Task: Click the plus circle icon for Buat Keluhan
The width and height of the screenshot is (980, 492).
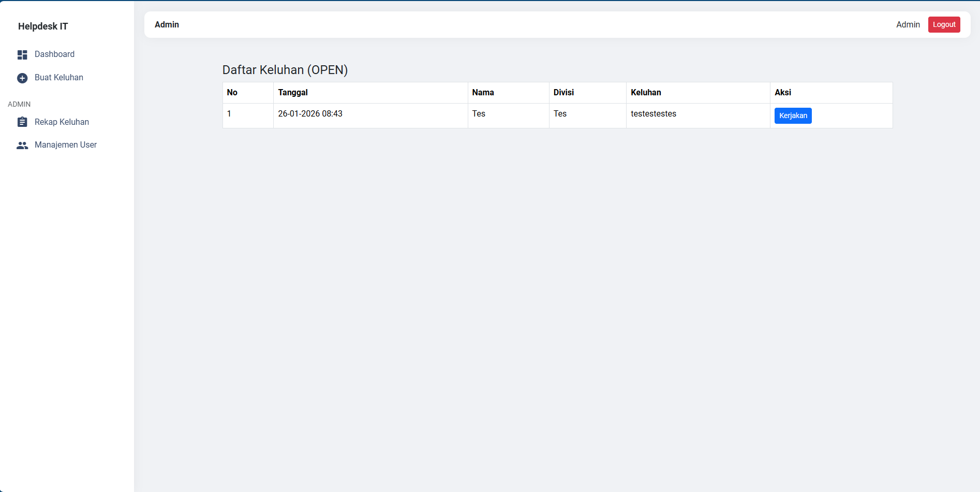Action: (22, 78)
